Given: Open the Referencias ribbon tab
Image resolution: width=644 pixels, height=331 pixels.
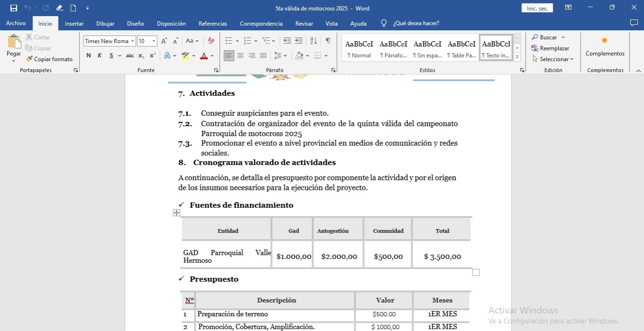Looking at the screenshot, I should 213,24.
